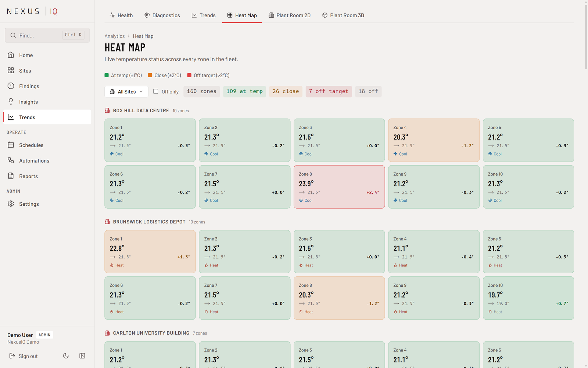Click the Automations icon
This screenshot has height=368, width=588.
click(x=11, y=160)
